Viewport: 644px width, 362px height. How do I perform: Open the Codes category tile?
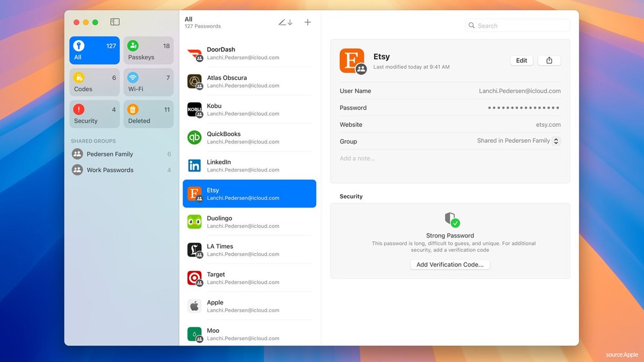[94, 83]
